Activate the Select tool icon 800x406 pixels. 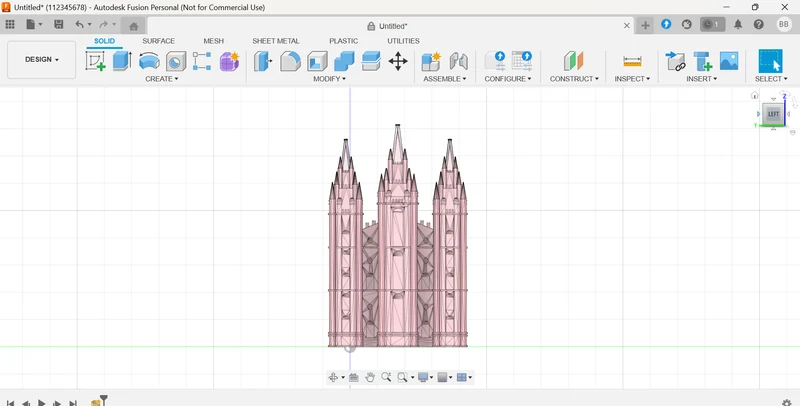(770, 61)
